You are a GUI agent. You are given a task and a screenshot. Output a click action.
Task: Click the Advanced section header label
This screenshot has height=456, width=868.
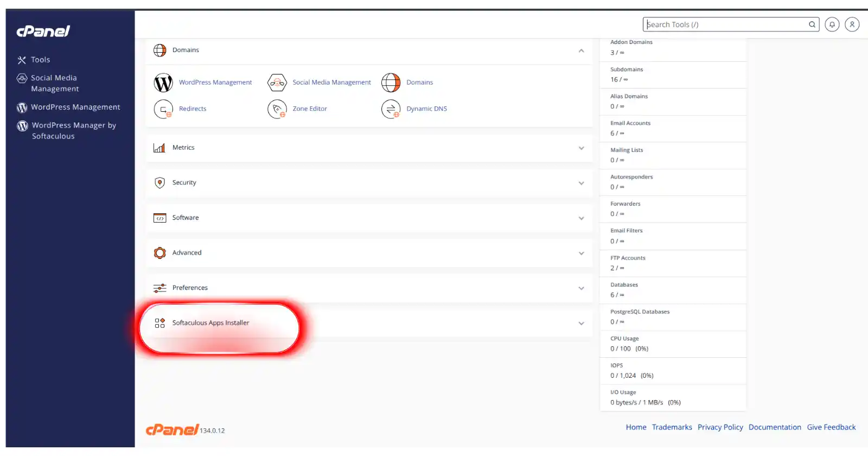[187, 253]
